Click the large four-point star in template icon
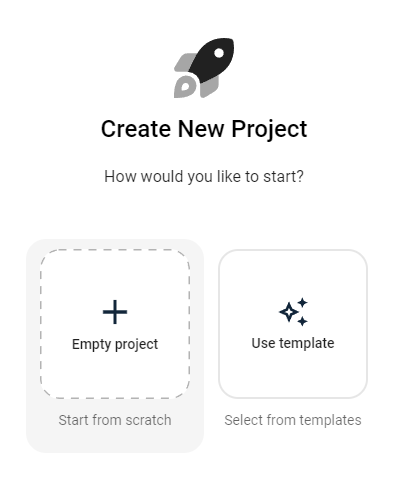The height and width of the screenshot is (485, 403). coord(289,312)
